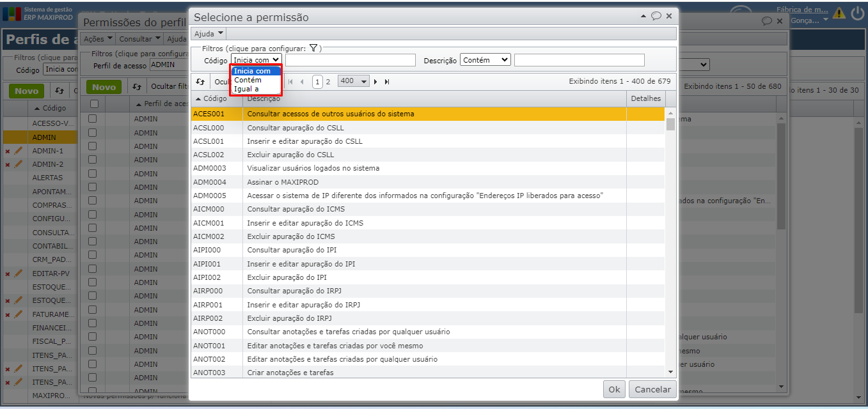Choose 'Contém' from the open Código dropdown
This screenshot has width=868, height=409.
tap(256, 80)
